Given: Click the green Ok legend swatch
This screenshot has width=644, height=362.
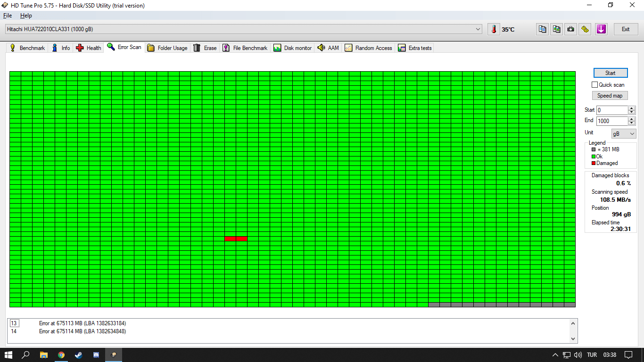Looking at the screenshot, I should pos(594,156).
